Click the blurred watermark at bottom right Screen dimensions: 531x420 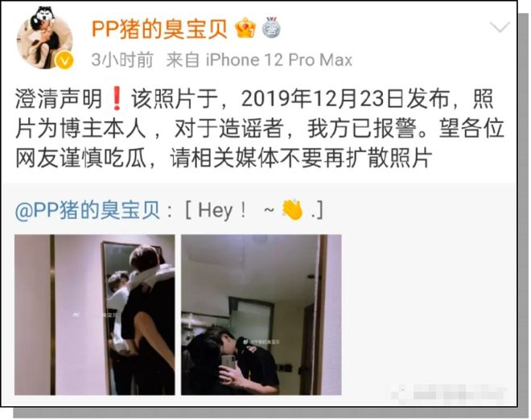(447, 394)
